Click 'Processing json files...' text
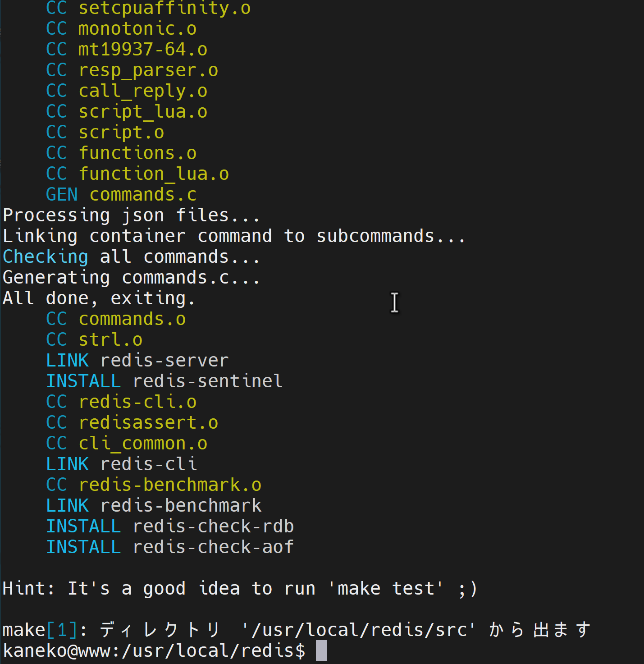Viewport: 644px width, 664px height. click(132, 215)
